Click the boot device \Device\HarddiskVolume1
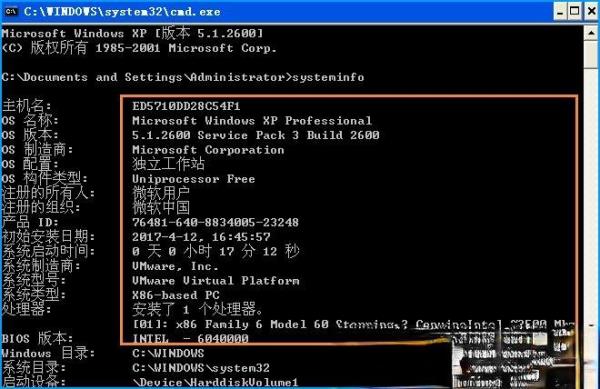The width and height of the screenshot is (600, 389). pos(215,382)
